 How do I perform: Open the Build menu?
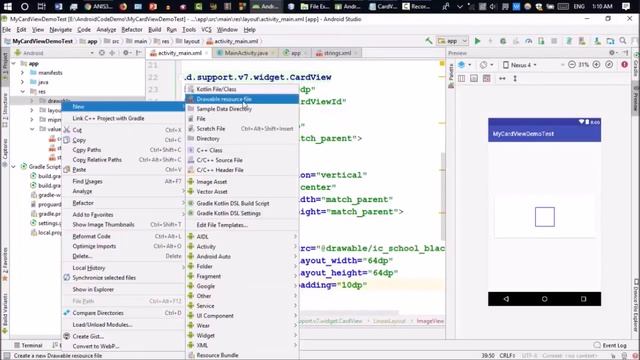click(154, 29)
